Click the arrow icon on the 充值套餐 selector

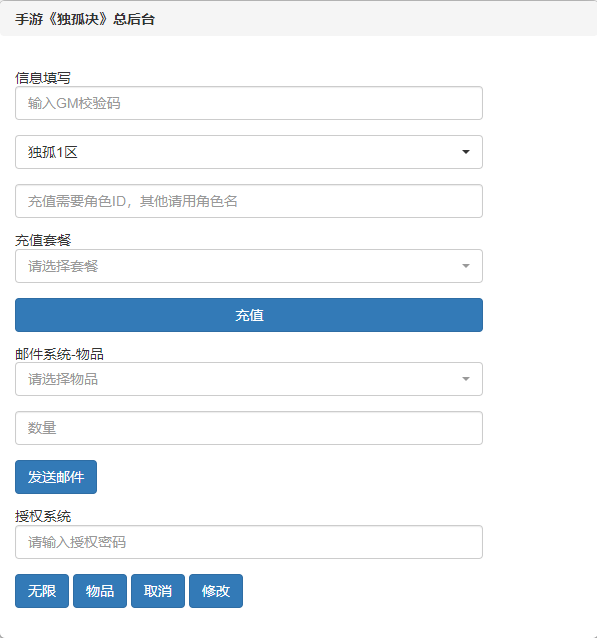point(466,266)
